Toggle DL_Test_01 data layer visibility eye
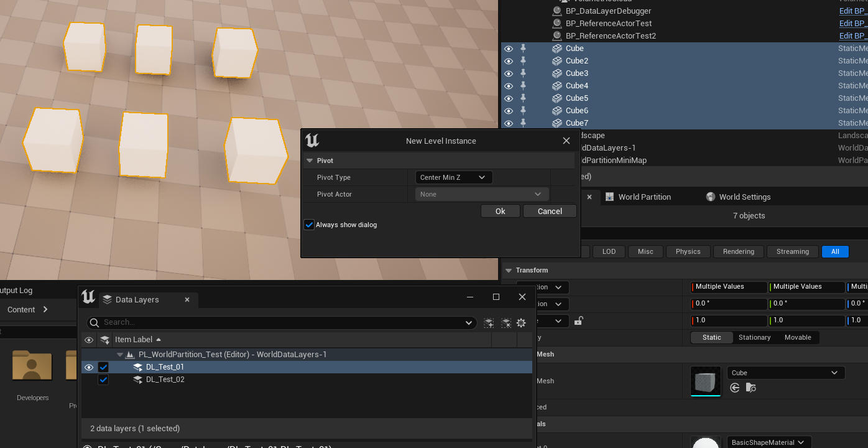The image size is (868, 448). pyautogui.click(x=89, y=367)
